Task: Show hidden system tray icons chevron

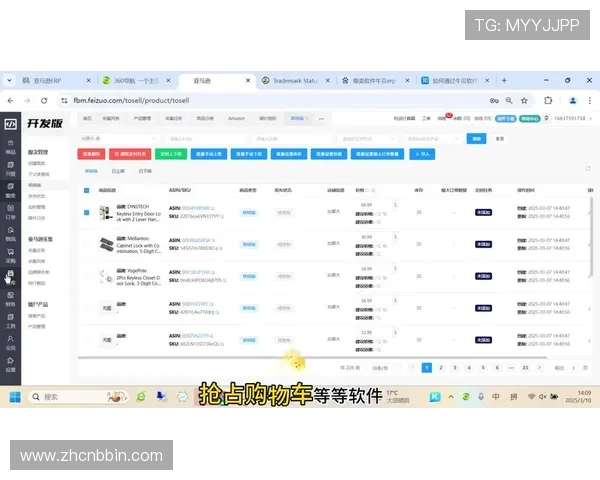Action: [451, 397]
